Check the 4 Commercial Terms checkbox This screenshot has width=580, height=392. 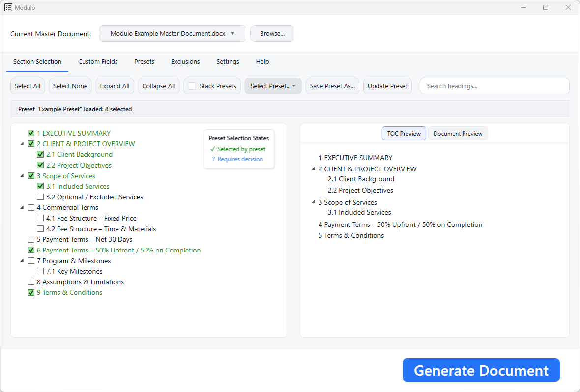(31, 207)
